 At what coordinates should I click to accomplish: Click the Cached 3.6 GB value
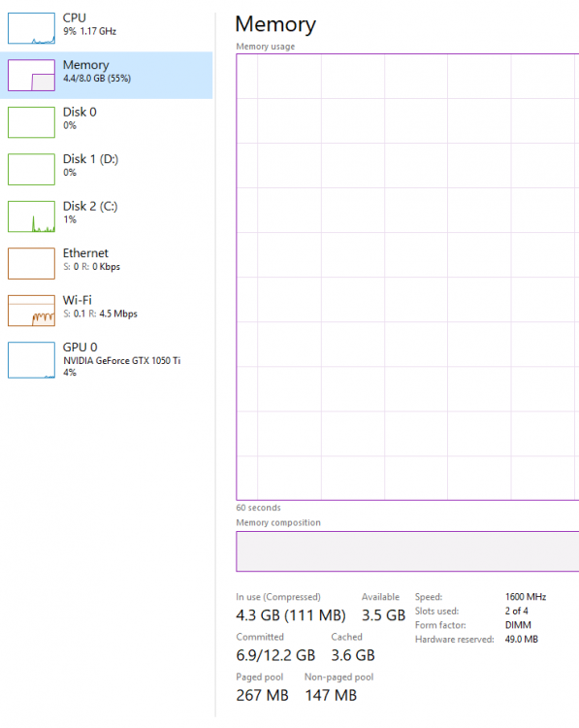(353, 655)
